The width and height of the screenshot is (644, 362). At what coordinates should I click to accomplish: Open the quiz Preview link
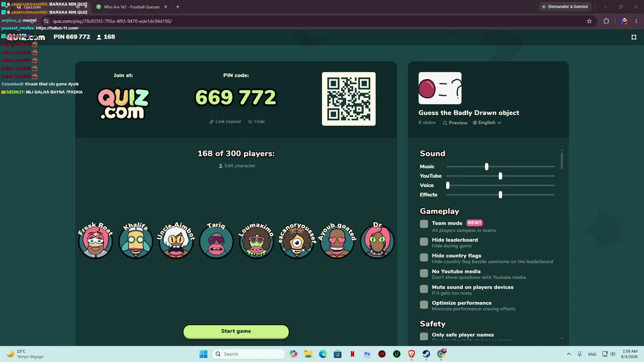455,123
